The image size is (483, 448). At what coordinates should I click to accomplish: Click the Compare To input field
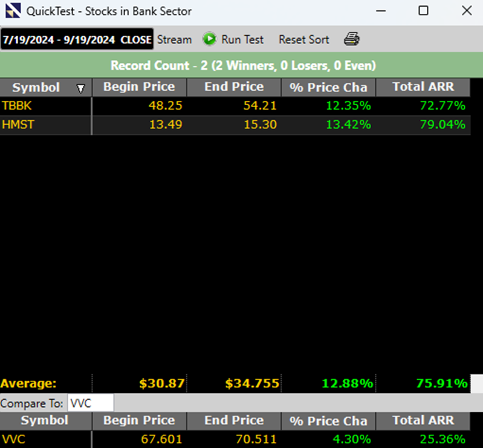(x=89, y=403)
